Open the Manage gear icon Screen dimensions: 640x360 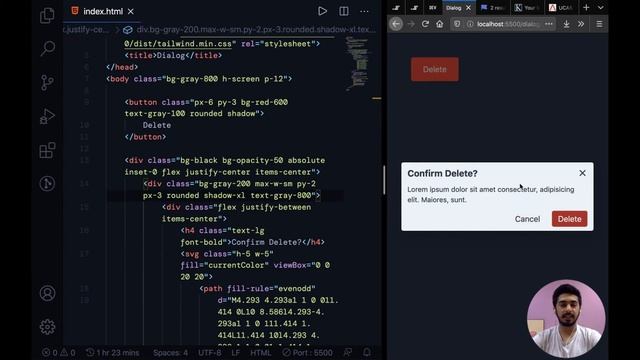(47, 327)
